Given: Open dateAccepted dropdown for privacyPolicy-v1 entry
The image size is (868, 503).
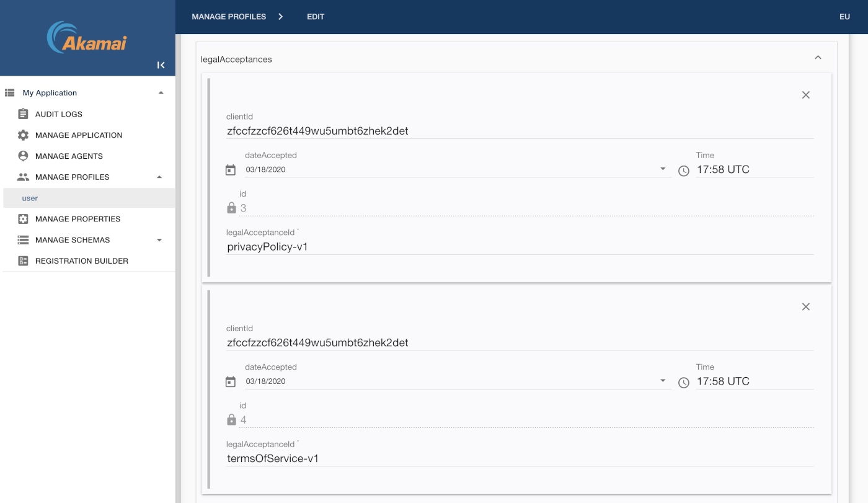Looking at the screenshot, I should pos(663,169).
